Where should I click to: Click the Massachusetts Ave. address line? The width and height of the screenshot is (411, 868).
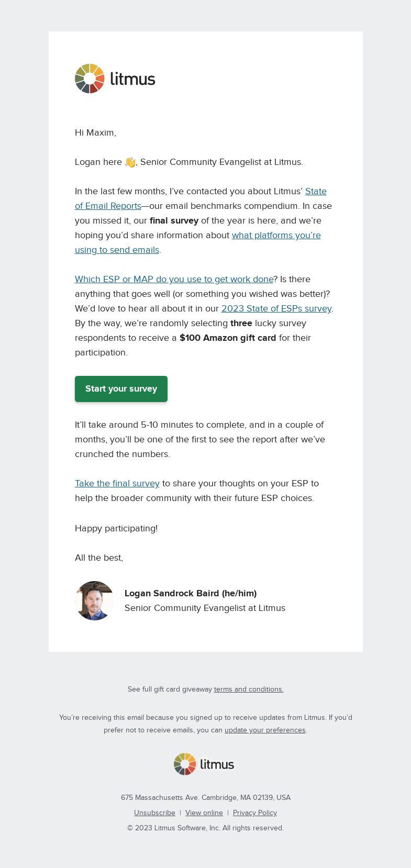click(206, 797)
